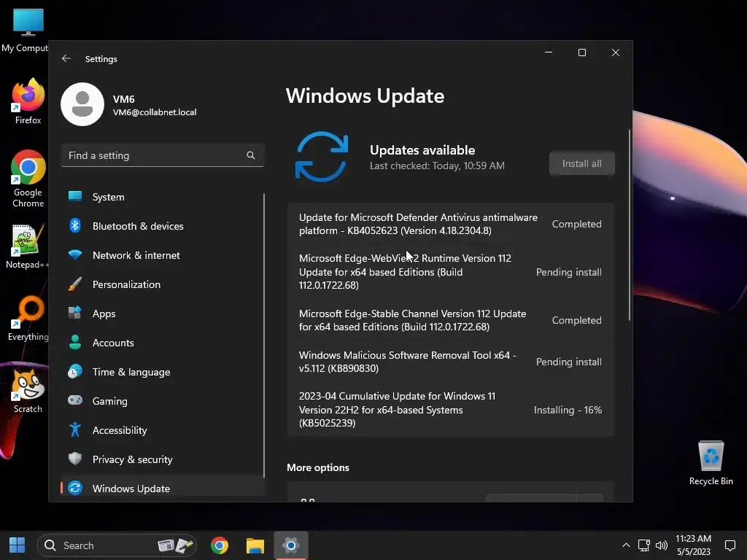Click the More options heading
The image size is (747, 560).
point(318,467)
